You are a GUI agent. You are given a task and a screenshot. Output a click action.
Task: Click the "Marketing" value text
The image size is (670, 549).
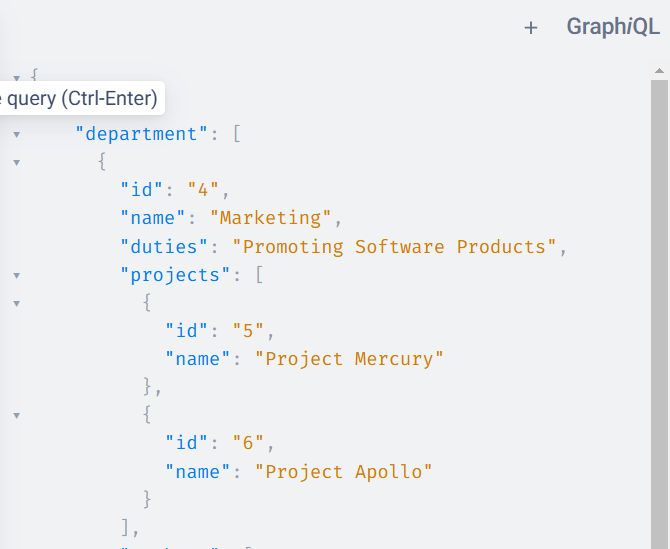[270, 218]
